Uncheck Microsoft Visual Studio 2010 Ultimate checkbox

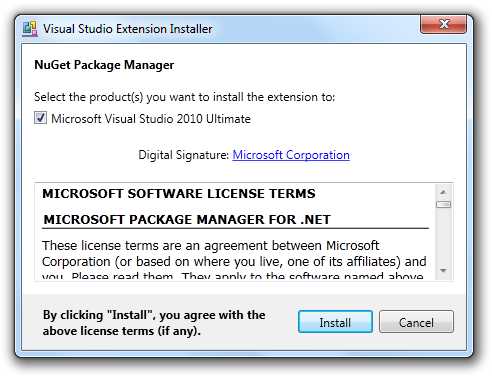(40, 118)
